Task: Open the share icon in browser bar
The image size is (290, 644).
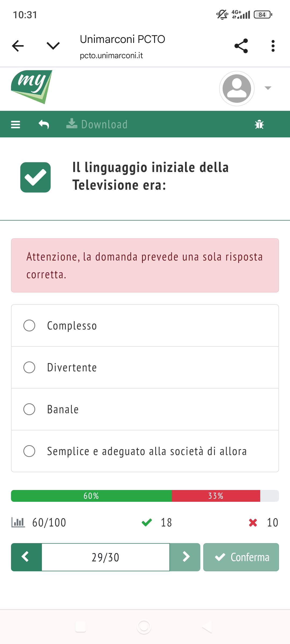Action: (x=241, y=46)
